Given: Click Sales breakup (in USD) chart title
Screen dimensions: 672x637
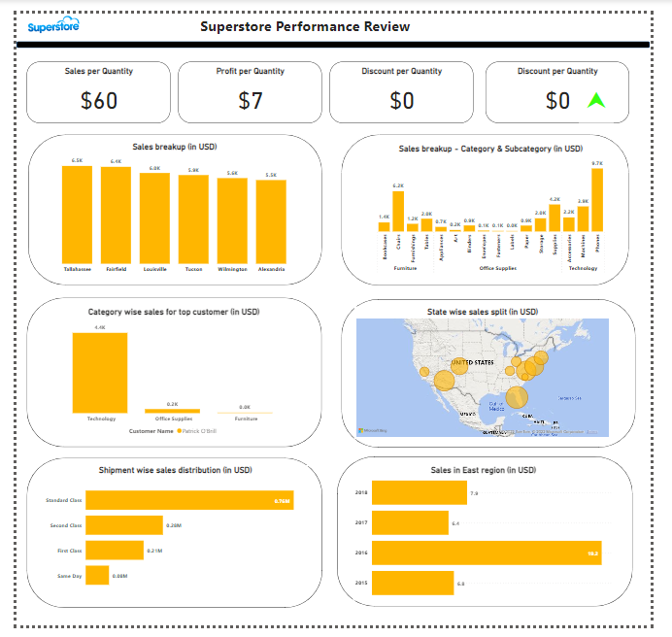Looking at the screenshot, I should tap(175, 147).
